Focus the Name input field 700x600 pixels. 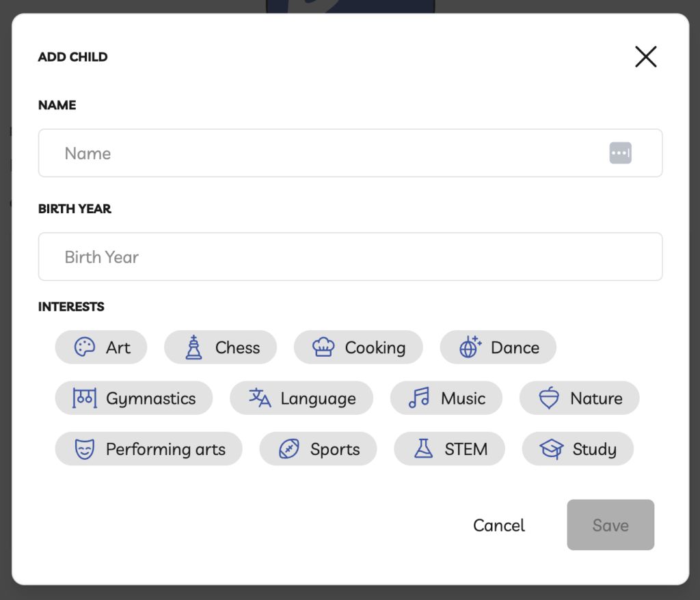[350, 153]
